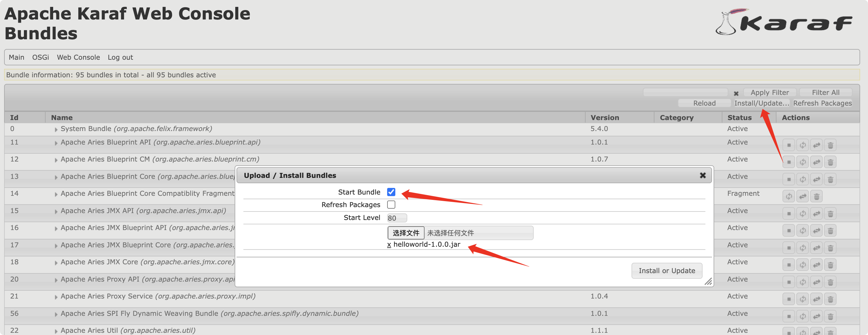Stop bundle 20 Apache Aries Proxy API
The height and width of the screenshot is (335, 868).
(x=789, y=282)
